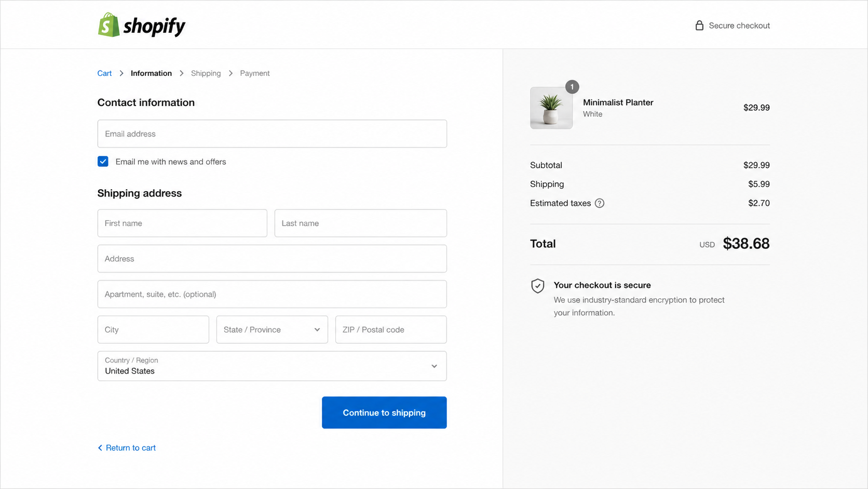The width and height of the screenshot is (868, 489).
Task: Click the White variant label
Action: click(x=592, y=114)
